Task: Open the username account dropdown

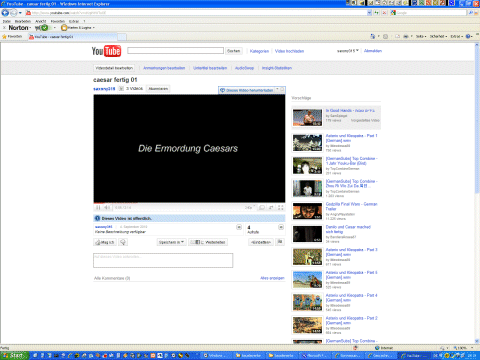Action: [x=348, y=51]
